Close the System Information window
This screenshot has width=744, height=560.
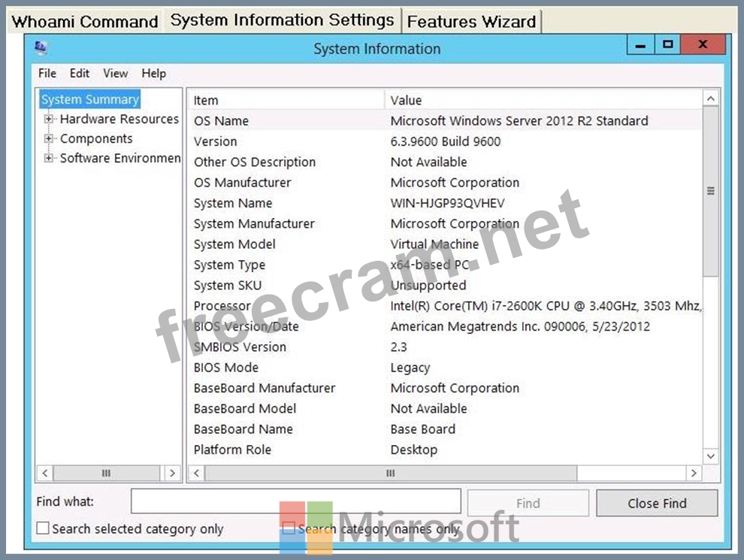click(703, 45)
